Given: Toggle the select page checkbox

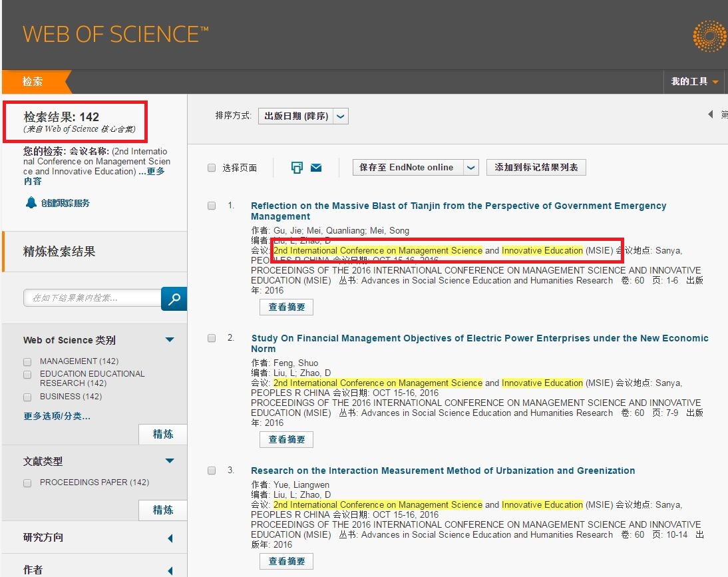Looking at the screenshot, I should point(212,168).
